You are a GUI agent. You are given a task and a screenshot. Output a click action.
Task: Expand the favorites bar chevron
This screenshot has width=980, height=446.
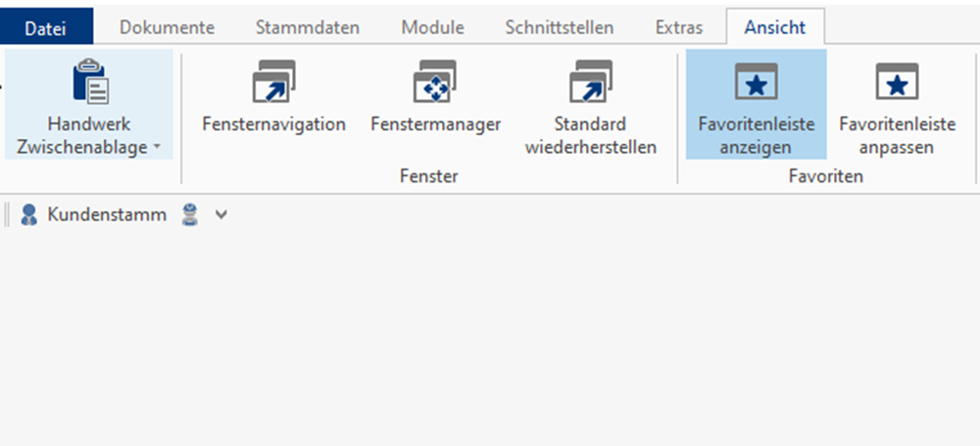[x=221, y=215]
